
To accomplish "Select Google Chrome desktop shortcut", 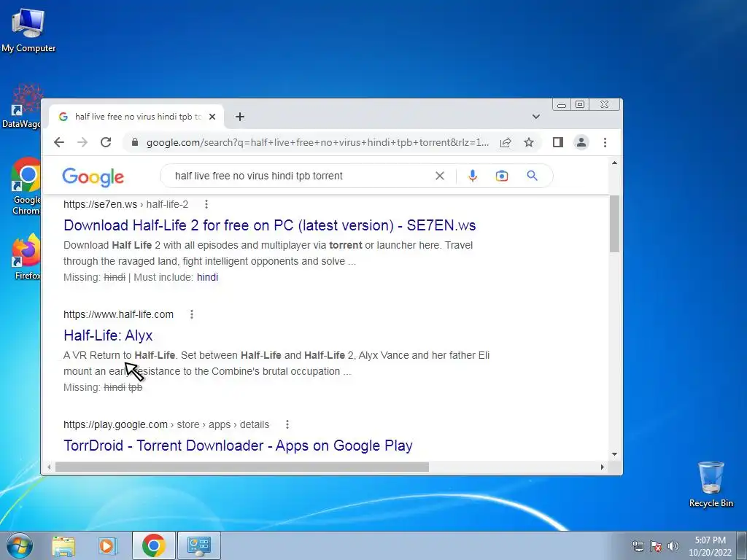I will pos(26,186).
